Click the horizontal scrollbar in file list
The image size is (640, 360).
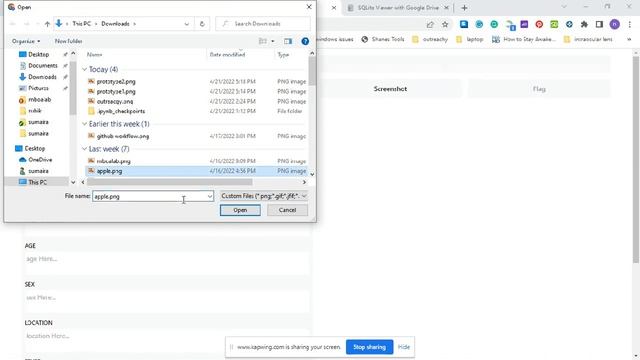169,182
